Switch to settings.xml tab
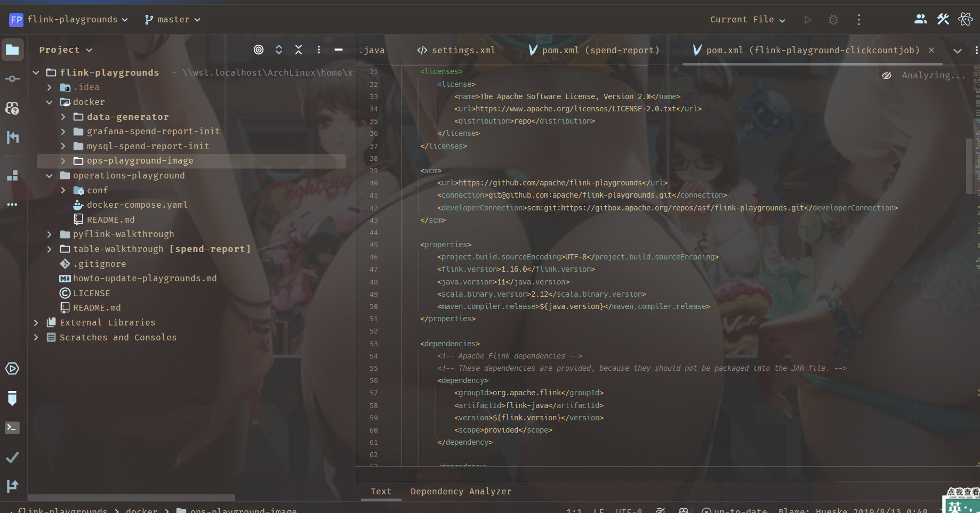Screen dimensions: 980x513 coord(456,50)
